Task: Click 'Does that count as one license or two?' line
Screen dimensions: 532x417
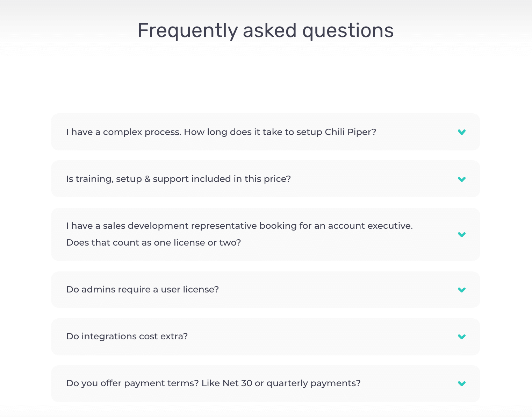Action: 153,243
